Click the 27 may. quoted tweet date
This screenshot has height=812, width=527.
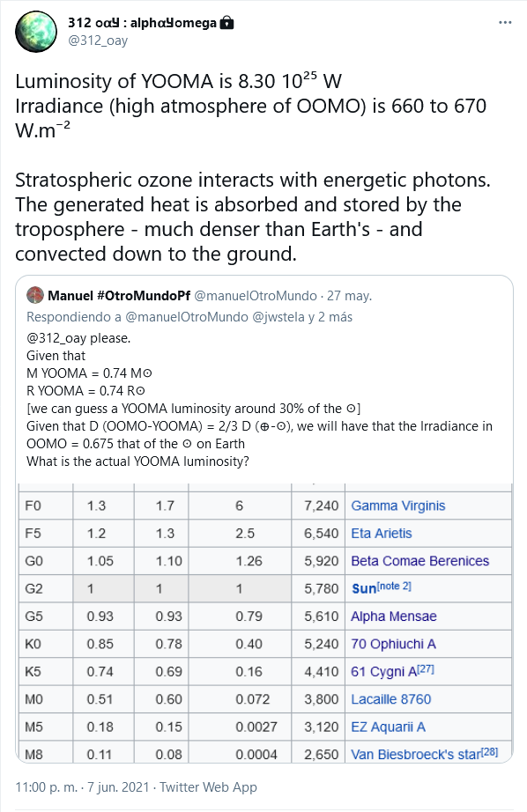tap(349, 296)
